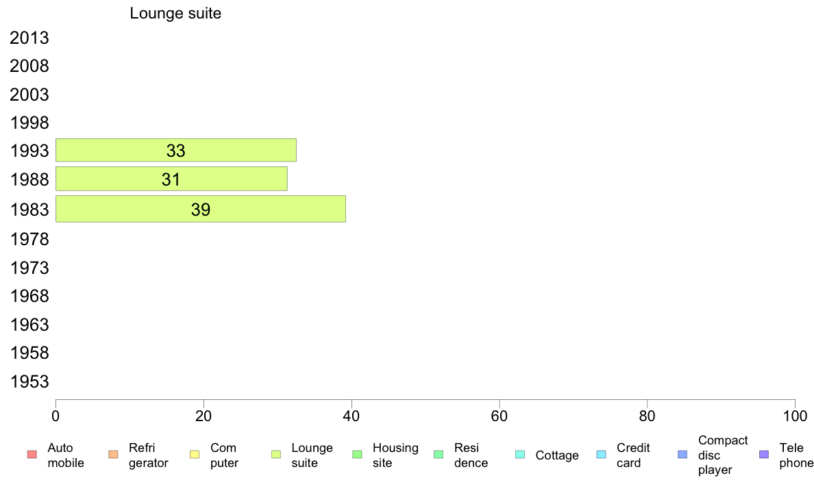Click the 1998 year axis label
This screenshot has width=814, height=504.
pyautogui.click(x=29, y=123)
